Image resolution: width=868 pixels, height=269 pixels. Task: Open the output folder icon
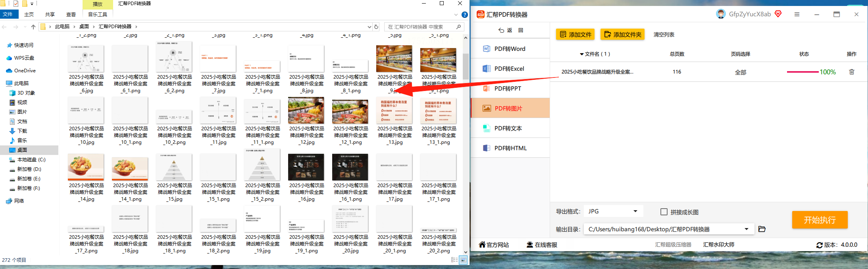[762, 229]
